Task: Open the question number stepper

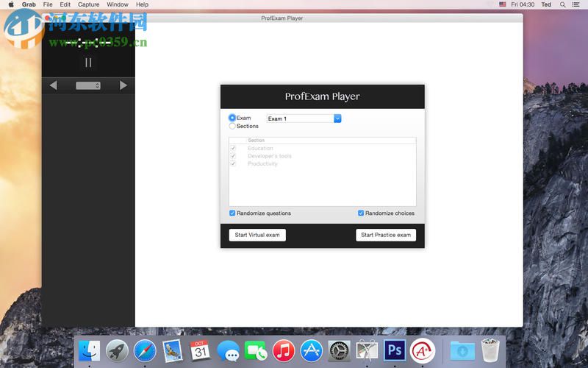Action: point(88,85)
